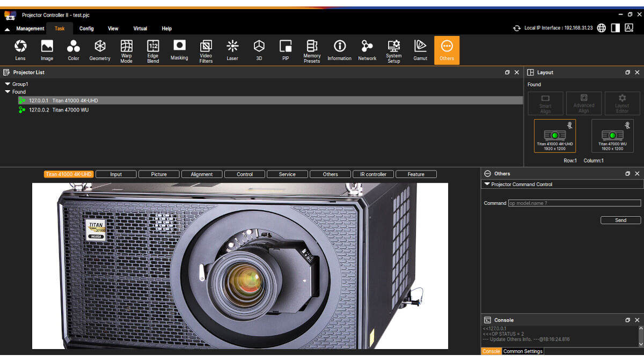
Task: Float the Layout panel
Action: (627, 72)
